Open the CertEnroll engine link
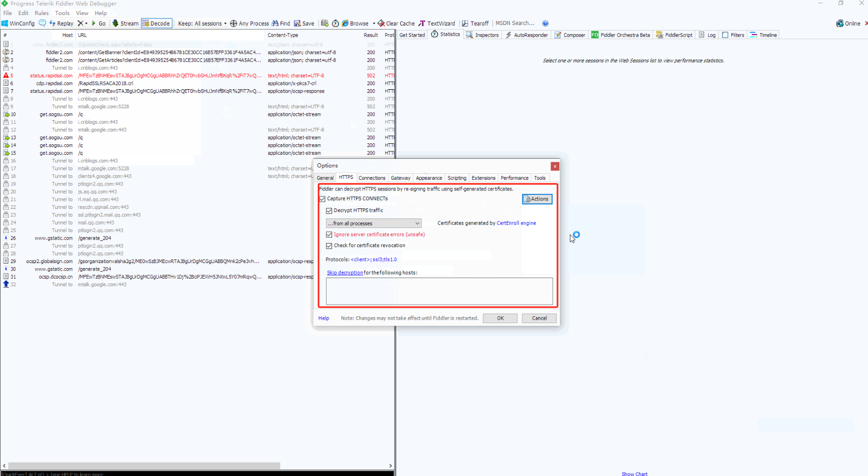This screenshot has width=868, height=476. tap(516, 223)
